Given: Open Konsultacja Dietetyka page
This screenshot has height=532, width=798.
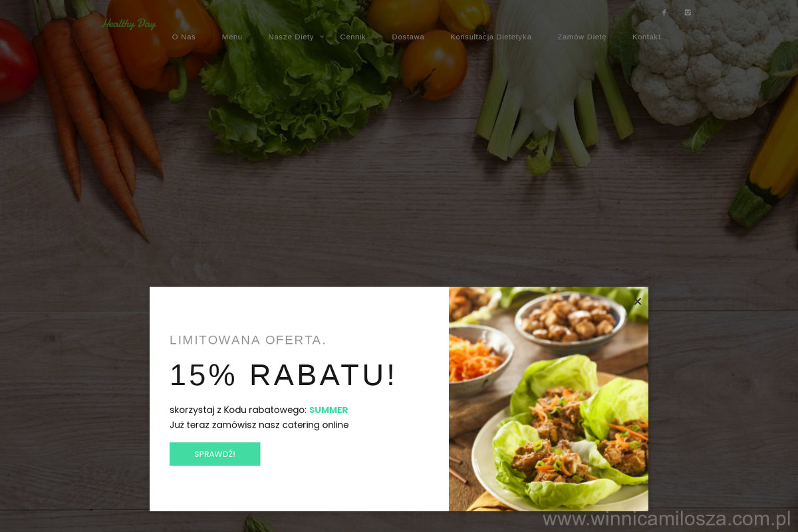Looking at the screenshot, I should coord(491,37).
